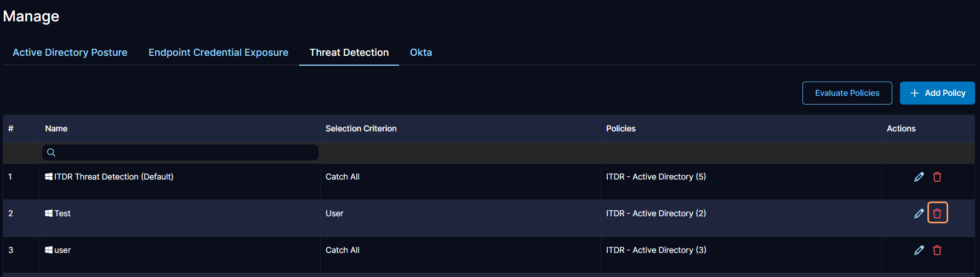Click the Name column header
Viewport: 980px width, 277px height.
pyautogui.click(x=56, y=129)
